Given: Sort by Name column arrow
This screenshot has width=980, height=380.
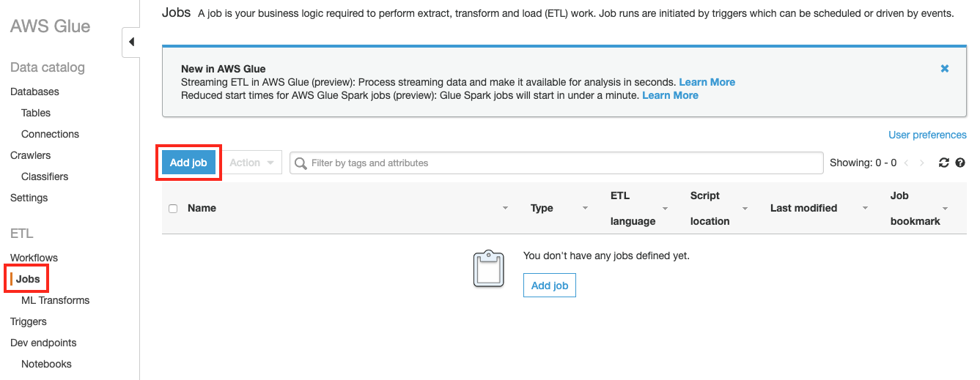Looking at the screenshot, I should [x=505, y=209].
